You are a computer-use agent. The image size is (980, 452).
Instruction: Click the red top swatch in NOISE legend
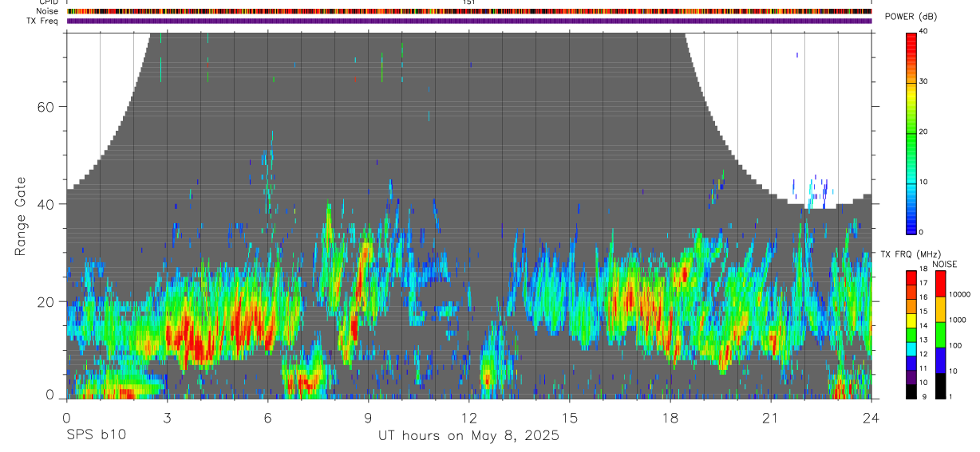point(940,284)
